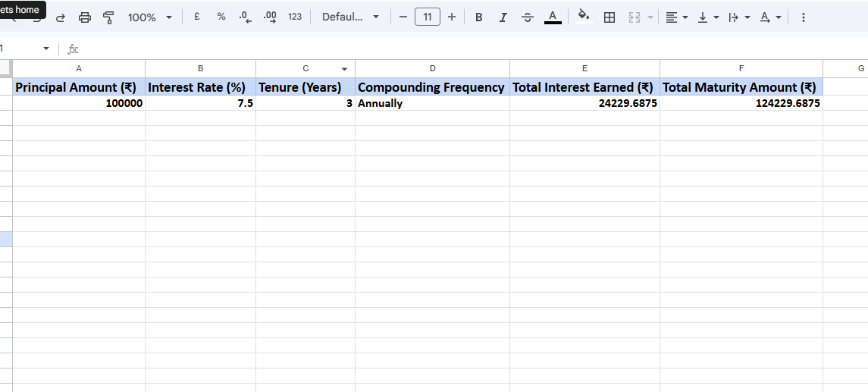Toggle bold formatting
The height and width of the screenshot is (392, 868).
[x=479, y=17]
